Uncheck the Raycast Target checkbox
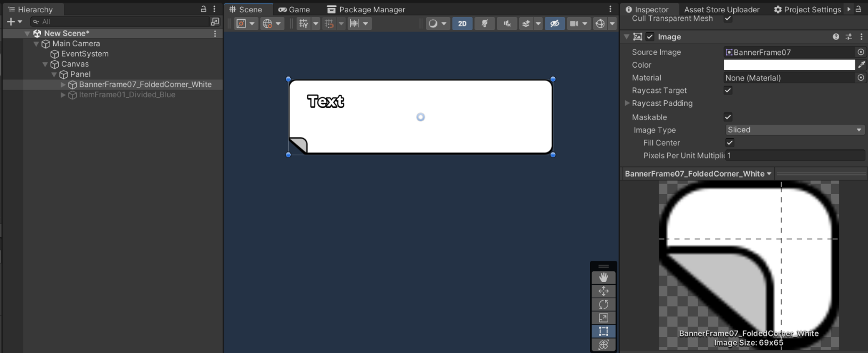The height and width of the screenshot is (353, 868). 728,90
